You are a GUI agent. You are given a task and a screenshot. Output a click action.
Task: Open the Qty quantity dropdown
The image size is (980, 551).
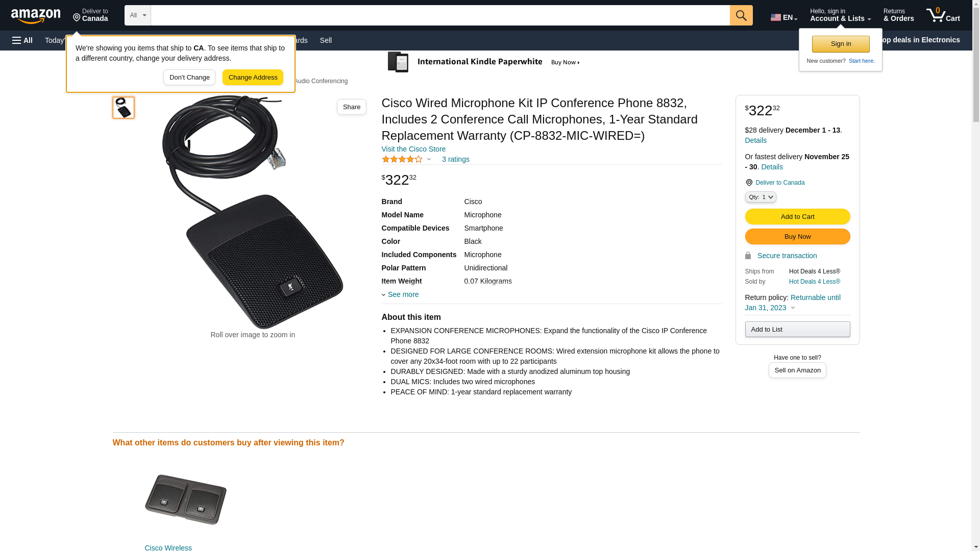click(761, 197)
